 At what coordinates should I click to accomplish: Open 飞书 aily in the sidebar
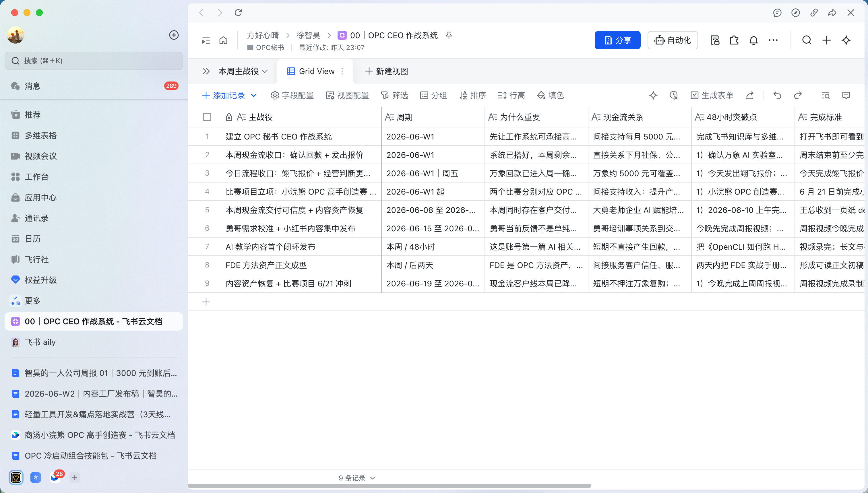[x=94, y=342]
